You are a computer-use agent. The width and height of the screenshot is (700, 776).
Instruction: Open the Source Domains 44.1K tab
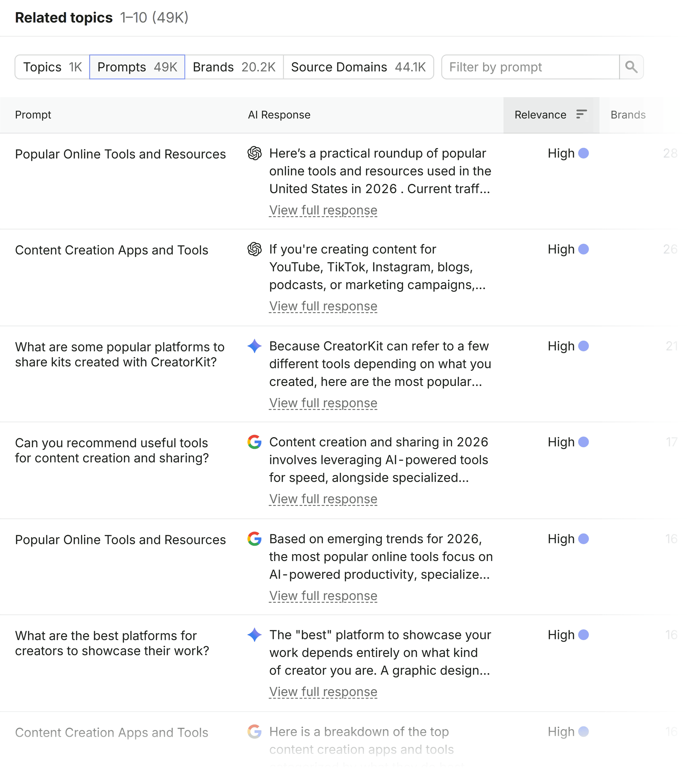pos(358,67)
